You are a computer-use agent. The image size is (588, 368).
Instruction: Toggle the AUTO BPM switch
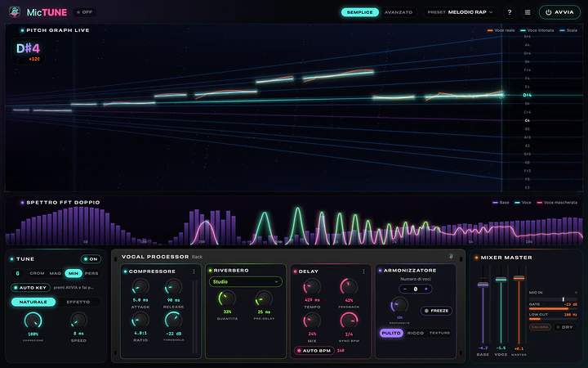pyautogui.click(x=314, y=350)
